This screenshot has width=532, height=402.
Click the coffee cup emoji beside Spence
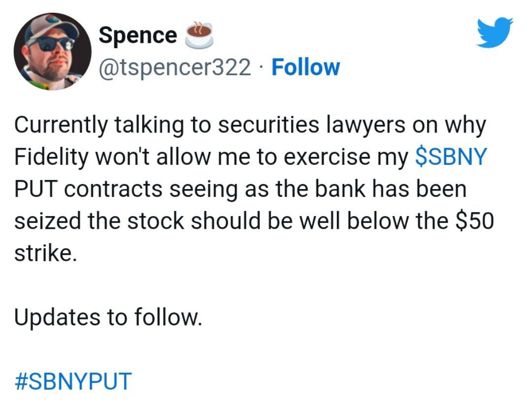pyautogui.click(x=198, y=34)
